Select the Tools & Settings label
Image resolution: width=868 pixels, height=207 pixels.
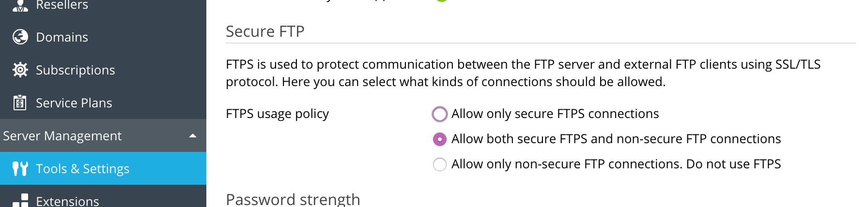[83, 169]
